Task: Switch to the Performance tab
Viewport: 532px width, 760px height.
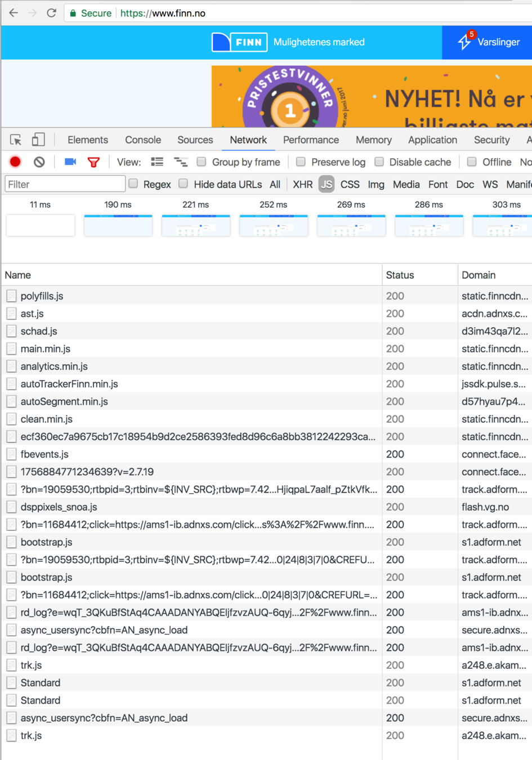Action: point(311,140)
